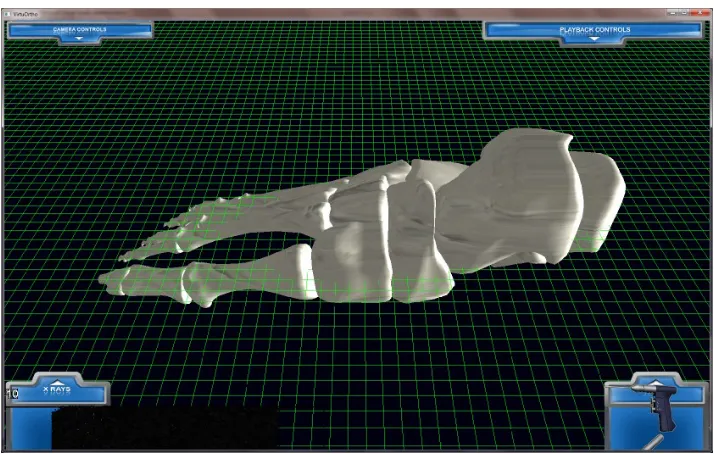
Task: Expand the X Rays panel
Action: [56, 388]
